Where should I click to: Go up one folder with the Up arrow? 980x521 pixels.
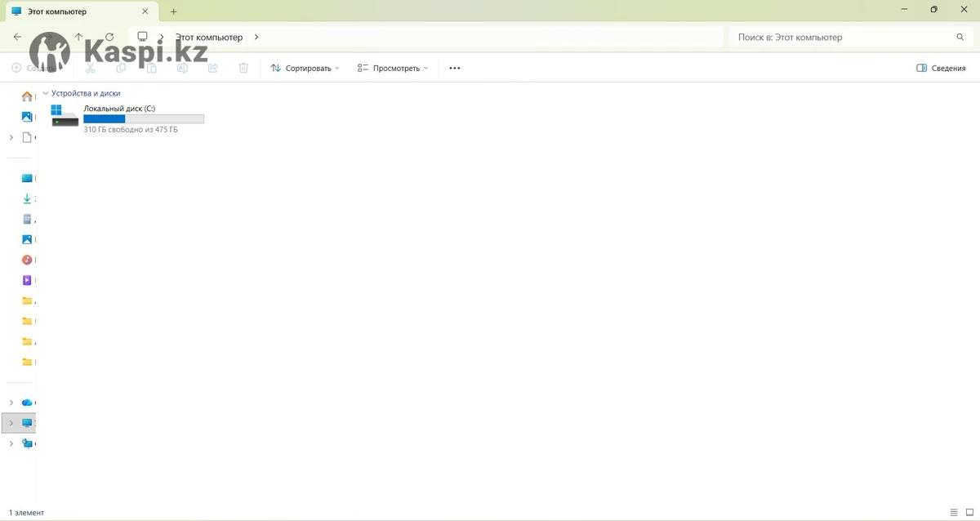[x=79, y=37]
